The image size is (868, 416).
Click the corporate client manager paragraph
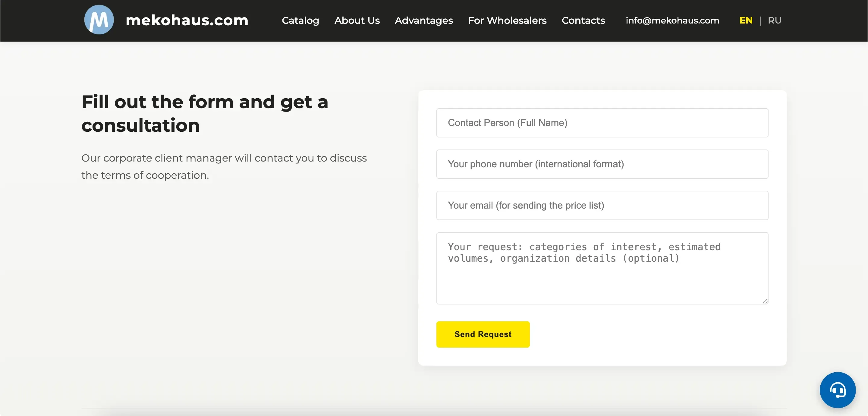coord(224,166)
